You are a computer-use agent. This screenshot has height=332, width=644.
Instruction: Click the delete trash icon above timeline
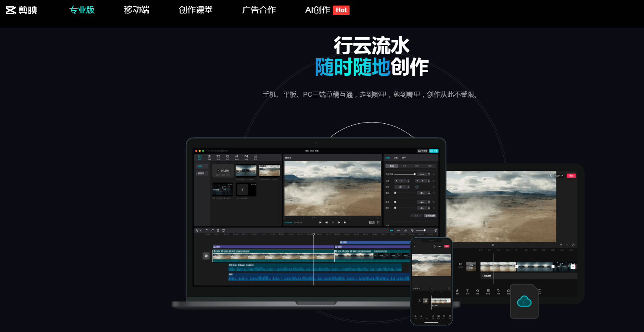pos(224,230)
